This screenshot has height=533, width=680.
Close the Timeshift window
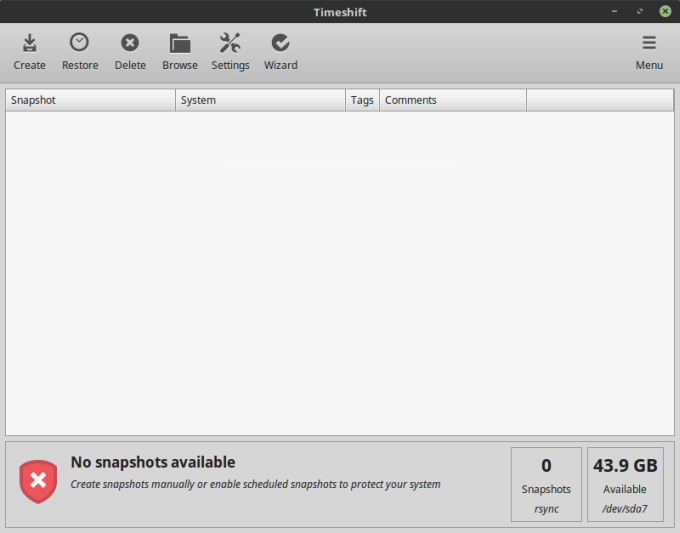point(664,11)
